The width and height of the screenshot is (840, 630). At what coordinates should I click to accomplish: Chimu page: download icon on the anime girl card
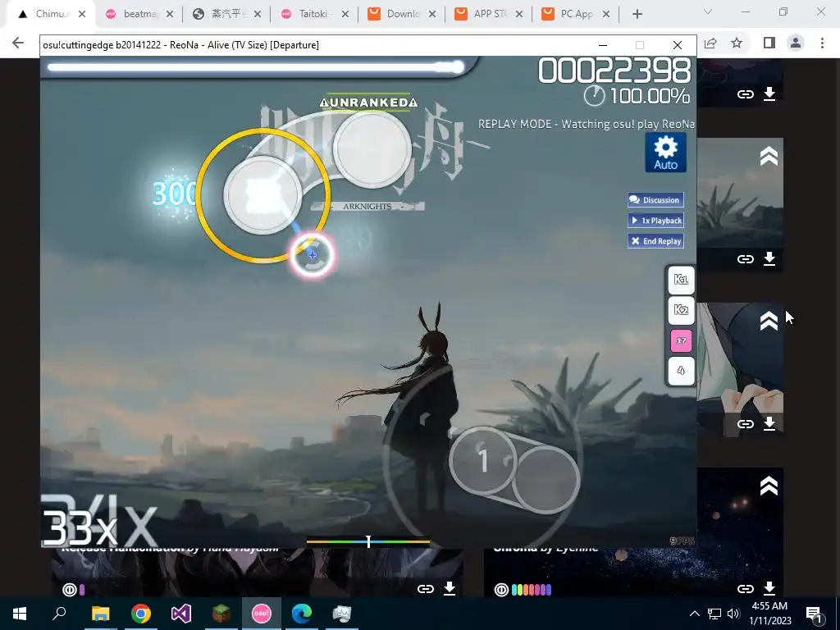coord(769,424)
